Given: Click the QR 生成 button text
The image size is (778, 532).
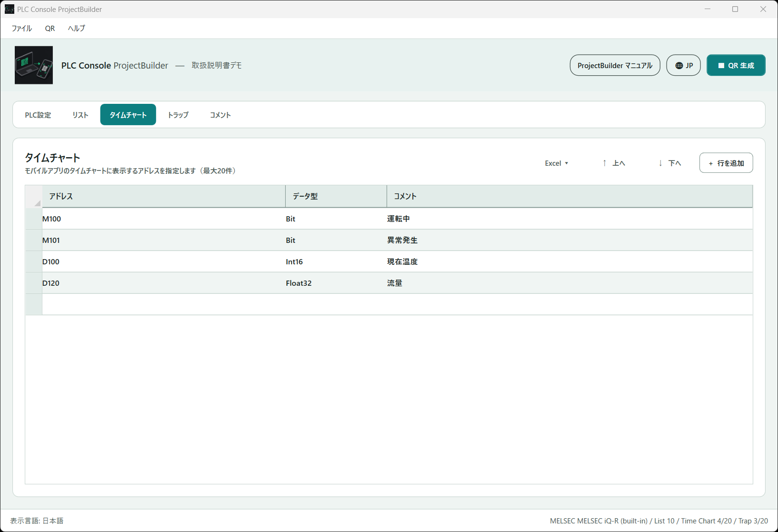Looking at the screenshot, I should (741, 66).
